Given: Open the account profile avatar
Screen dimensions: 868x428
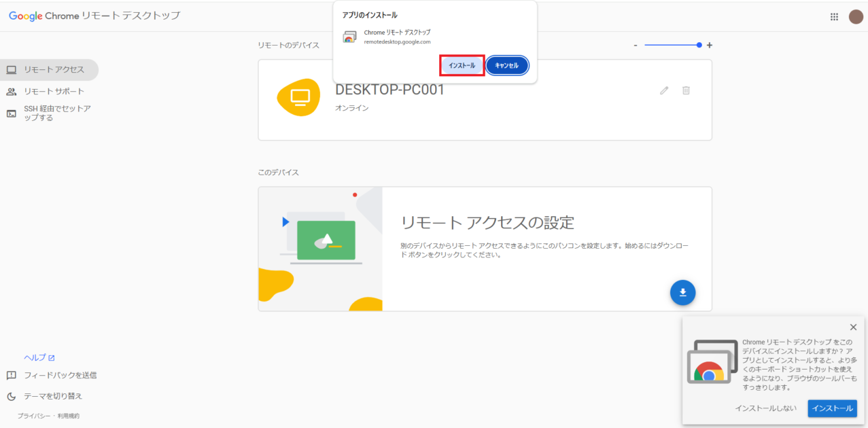Looking at the screenshot, I should [855, 17].
